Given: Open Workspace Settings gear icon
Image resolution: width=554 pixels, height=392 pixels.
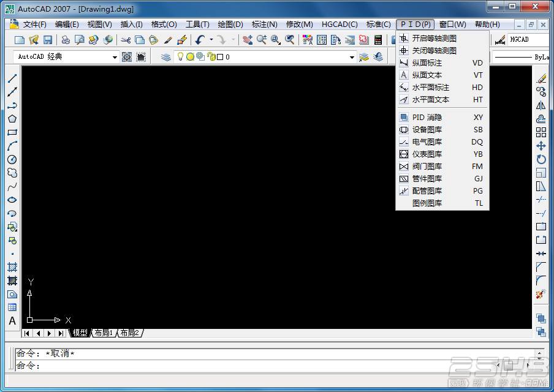Looking at the screenshot, I should pos(126,57).
